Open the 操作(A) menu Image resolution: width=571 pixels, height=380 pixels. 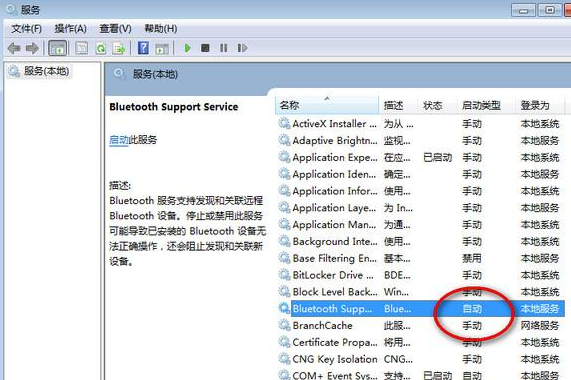[70, 28]
